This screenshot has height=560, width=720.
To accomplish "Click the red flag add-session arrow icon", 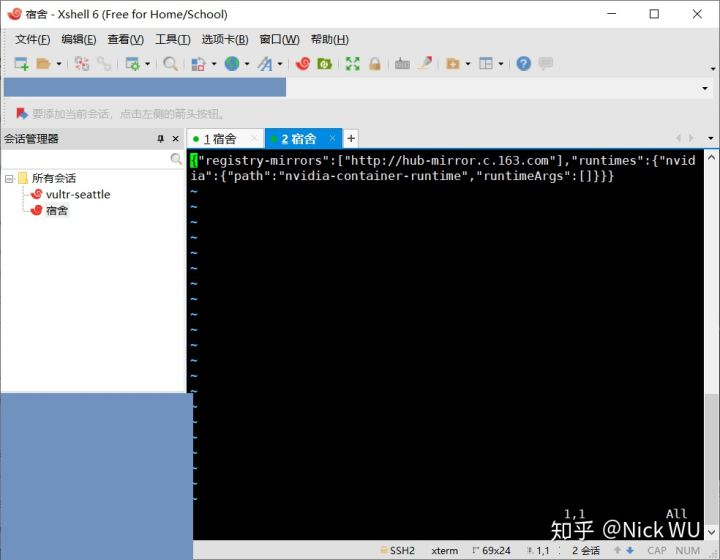I will tap(22, 113).
